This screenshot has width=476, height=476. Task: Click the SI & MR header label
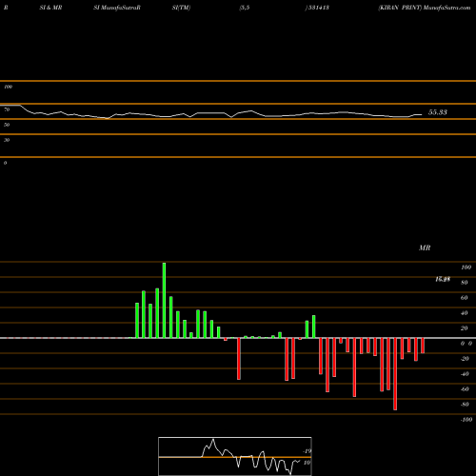click(x=50, y=8)
